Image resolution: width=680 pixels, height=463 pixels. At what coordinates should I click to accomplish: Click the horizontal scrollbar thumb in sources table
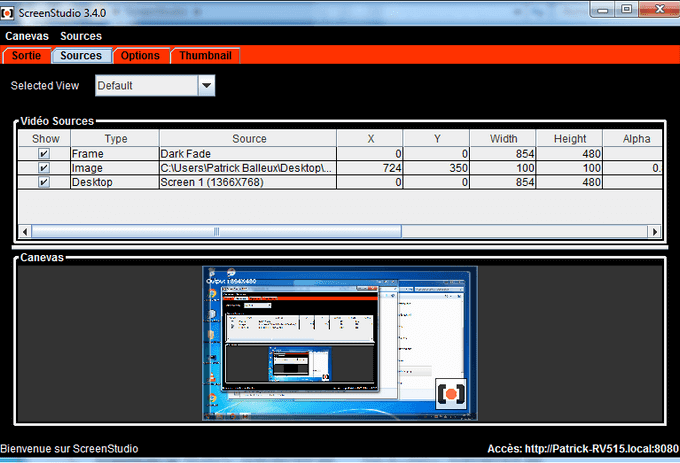coord(216,232)
